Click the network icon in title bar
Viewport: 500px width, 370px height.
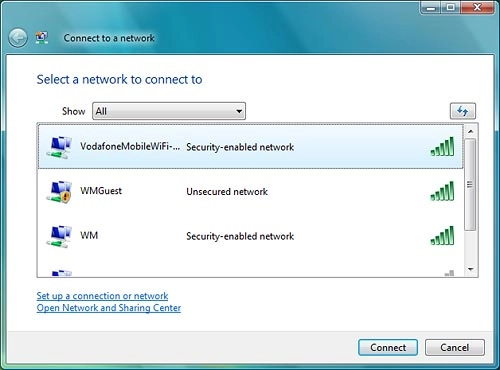[x=42, y=38]
